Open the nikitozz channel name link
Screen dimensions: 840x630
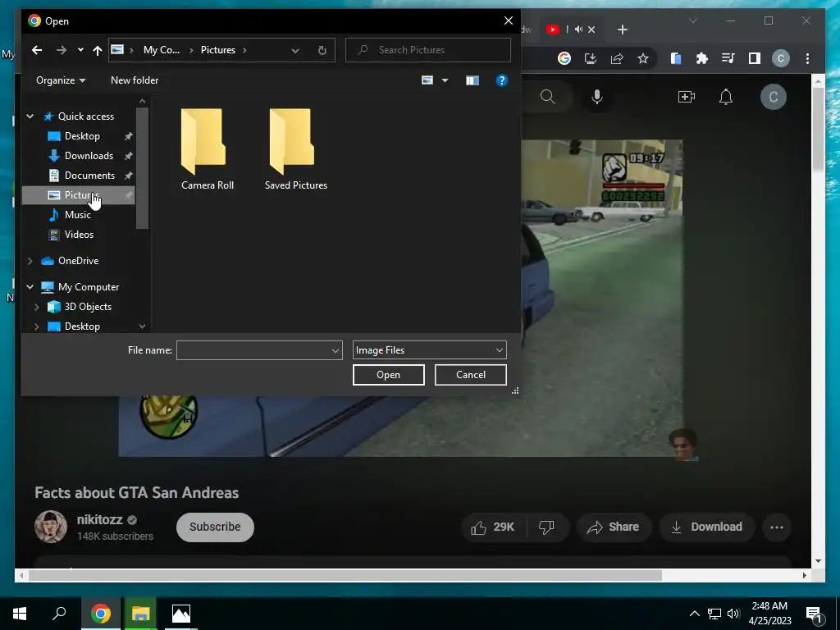click(x=99, y=519)
